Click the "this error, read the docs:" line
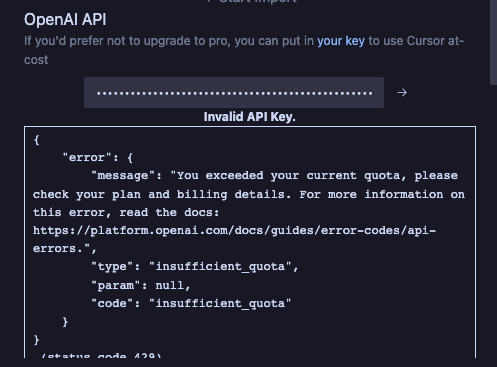This screenshot has width=497, height=367. tap(126, 212)
